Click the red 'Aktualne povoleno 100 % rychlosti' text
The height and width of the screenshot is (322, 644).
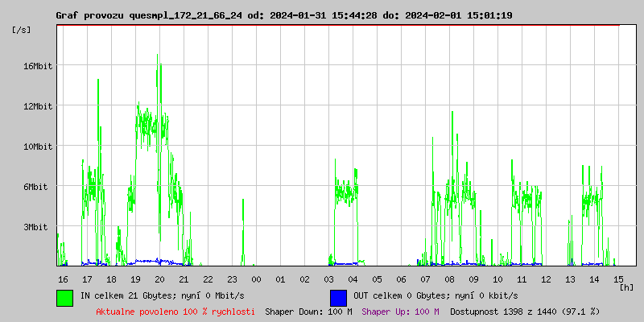(175, 312)
